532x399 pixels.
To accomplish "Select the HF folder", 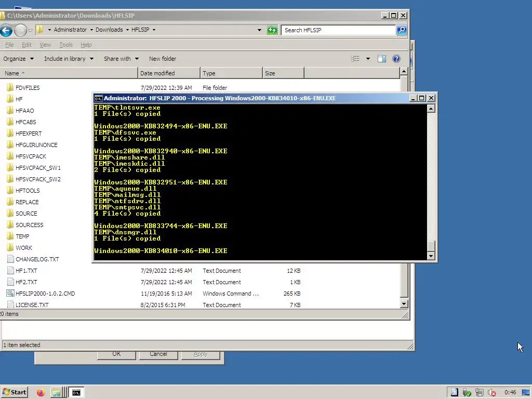I will 19,99.
